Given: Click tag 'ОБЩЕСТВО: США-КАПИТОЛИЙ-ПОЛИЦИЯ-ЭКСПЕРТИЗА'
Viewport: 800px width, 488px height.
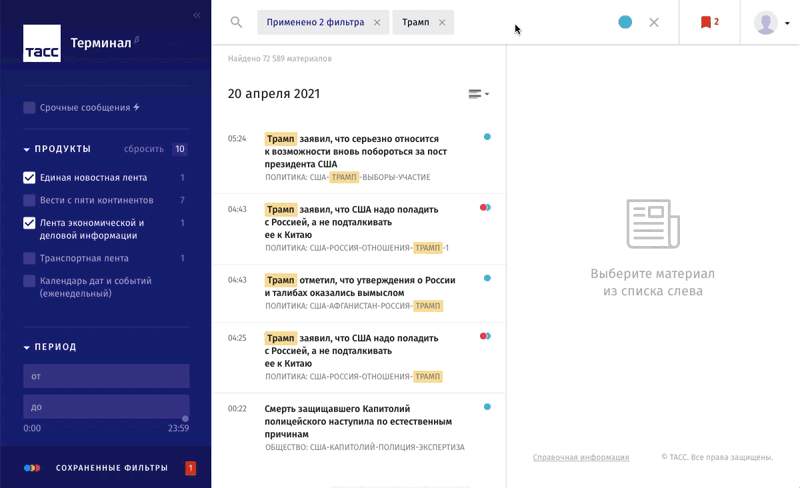Looking at the screenshot, I should [365, 447].
